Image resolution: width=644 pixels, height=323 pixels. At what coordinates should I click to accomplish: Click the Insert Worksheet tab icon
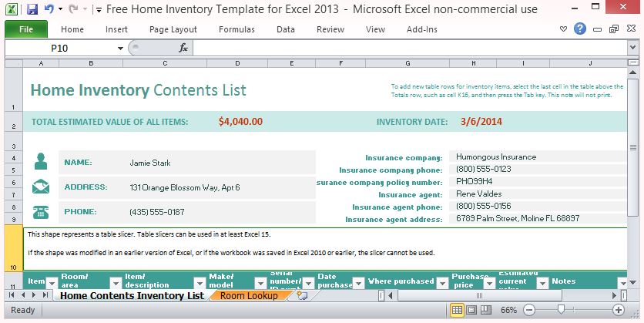tap(302, 295)
